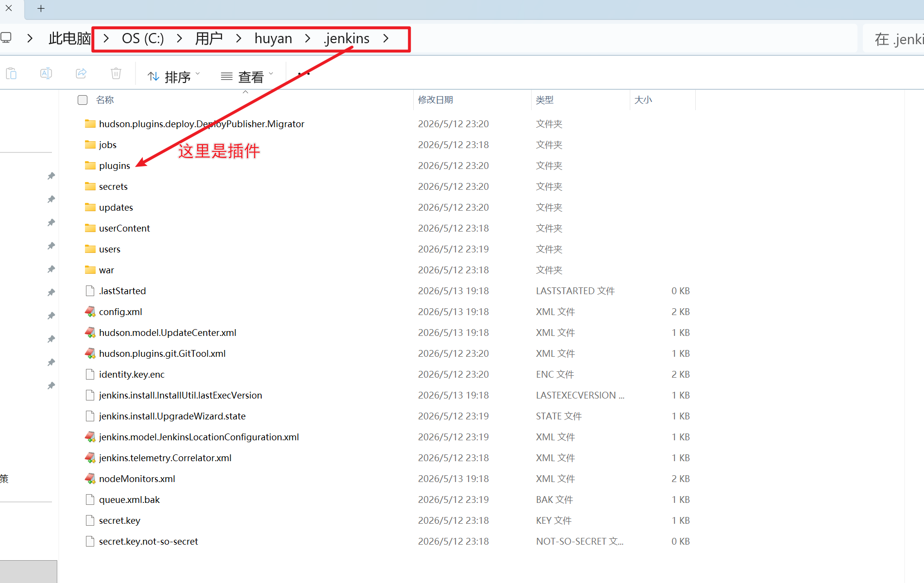Select the updates folder icon

[x=90, y=207]
